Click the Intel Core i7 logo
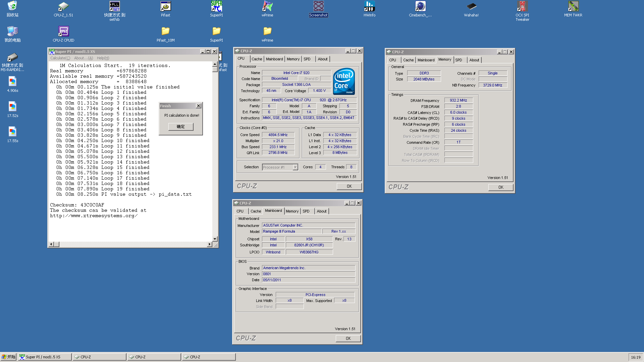The image size is (644, 362). (344, 81)
